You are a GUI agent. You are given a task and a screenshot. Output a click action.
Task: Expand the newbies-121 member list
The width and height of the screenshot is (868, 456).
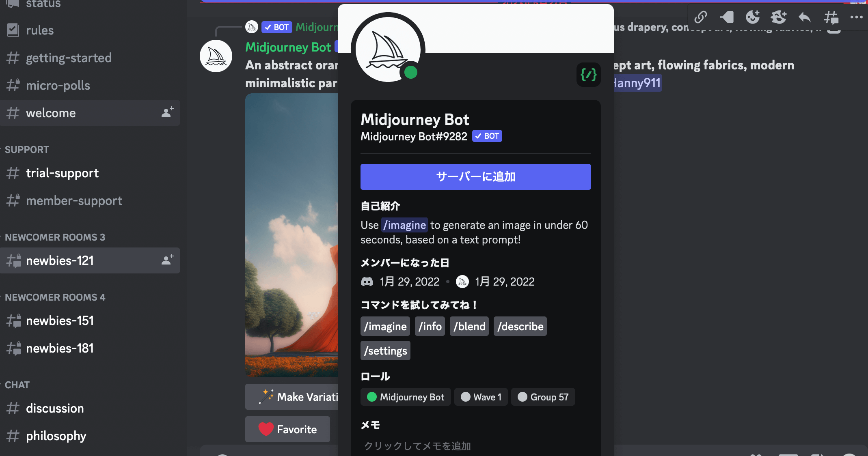pos(168,260)
